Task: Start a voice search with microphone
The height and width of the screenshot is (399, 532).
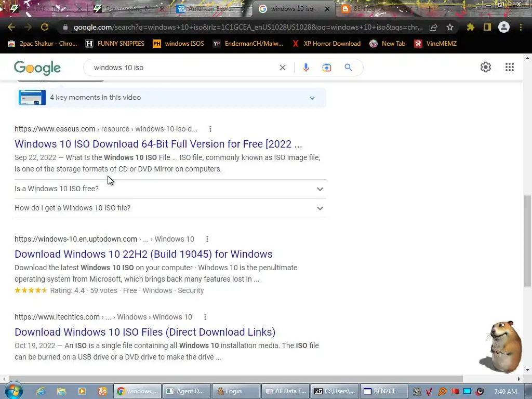Action: point(305,68)
